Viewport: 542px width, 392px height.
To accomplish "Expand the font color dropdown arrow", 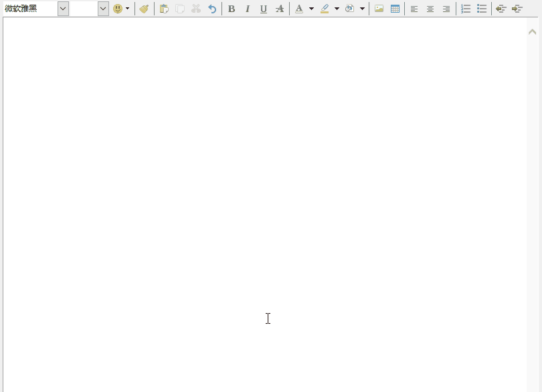I will pyautogui.click(x=311, y=9).
